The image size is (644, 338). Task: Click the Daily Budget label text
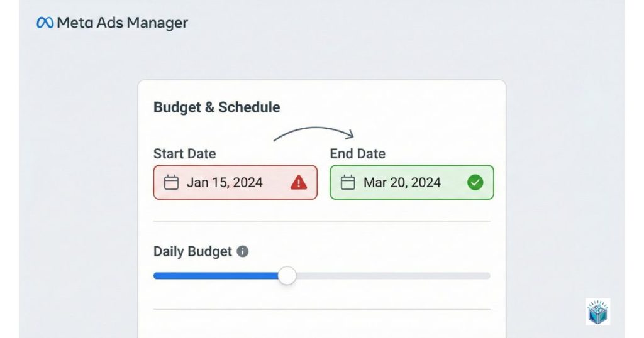[192, 252]
